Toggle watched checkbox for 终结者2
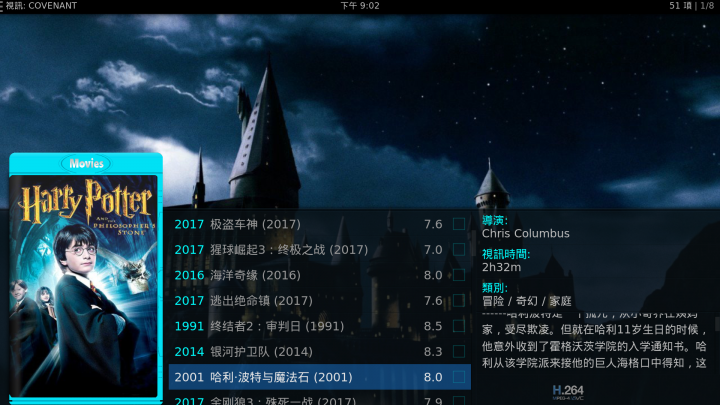This screenshot has height=405, width=720. [x=459, y=326]
